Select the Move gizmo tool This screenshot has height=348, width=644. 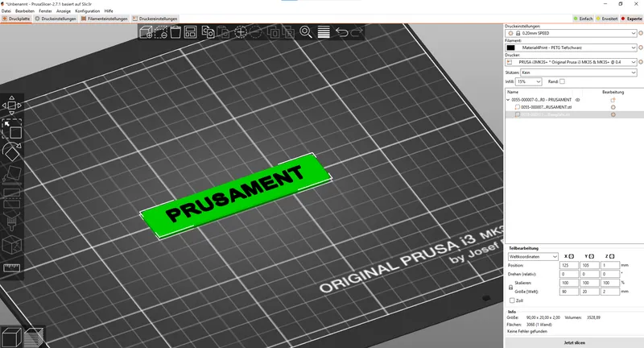(x=11, y=106)
